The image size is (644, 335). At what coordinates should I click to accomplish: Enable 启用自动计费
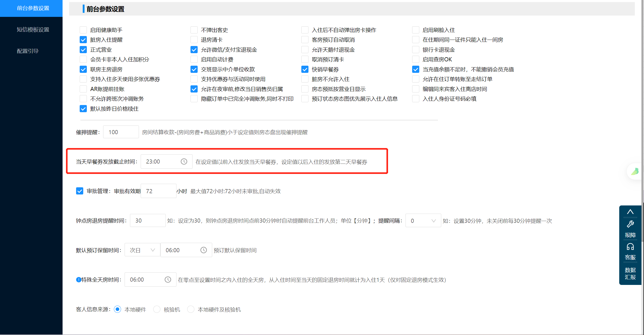[x=194, y=59]
